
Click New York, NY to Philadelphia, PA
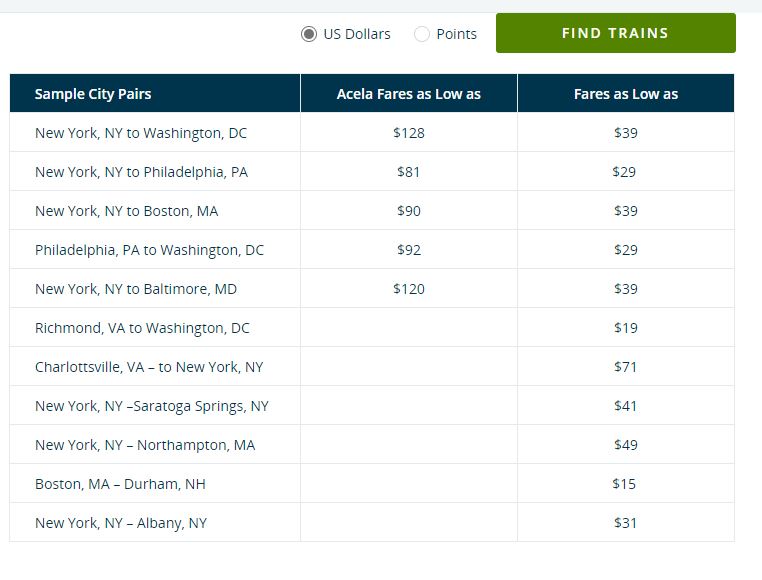[141, 172]
